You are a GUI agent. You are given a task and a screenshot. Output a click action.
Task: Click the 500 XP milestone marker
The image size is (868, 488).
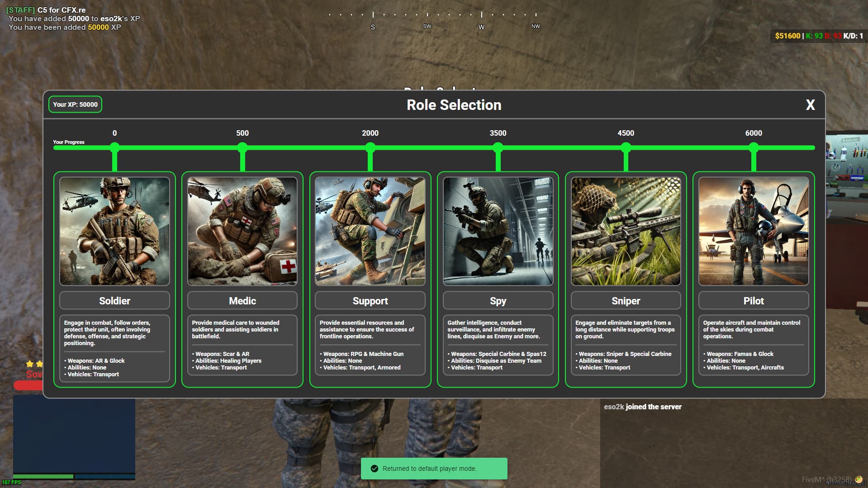(x=242, y=147)
